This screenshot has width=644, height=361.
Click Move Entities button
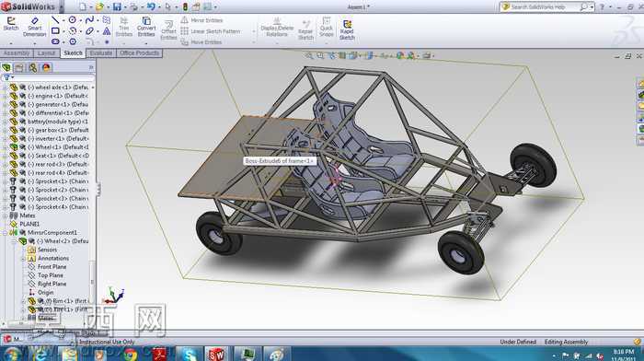201,42
